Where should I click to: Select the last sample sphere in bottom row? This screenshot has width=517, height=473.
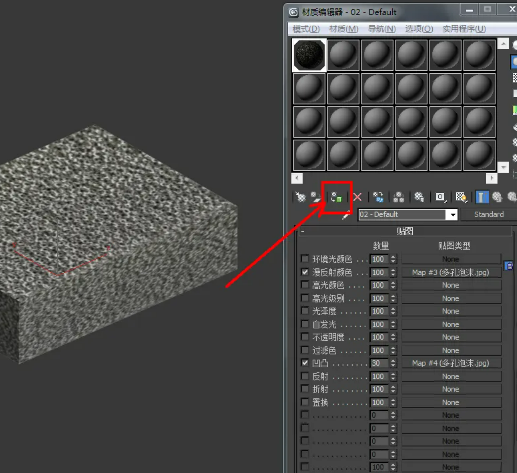click(479, 155)
